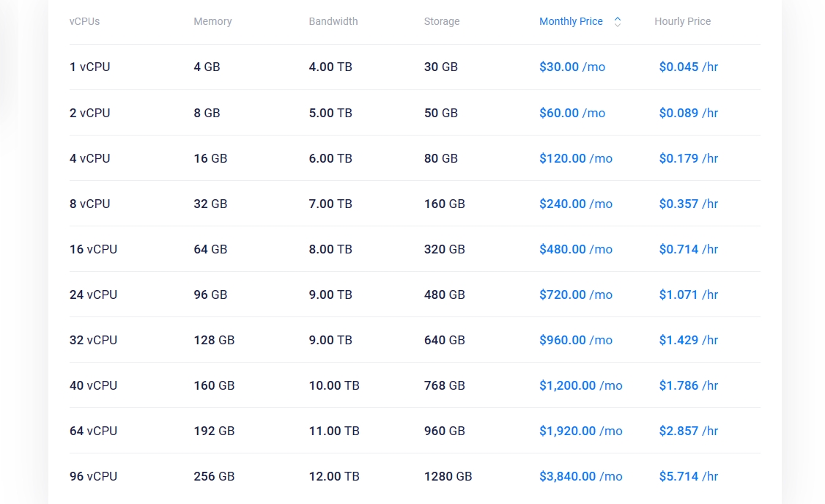This screenshot has height=504, width=825.
Task: Select the $0.045 /hr hourly price
Action: [688, 67]
